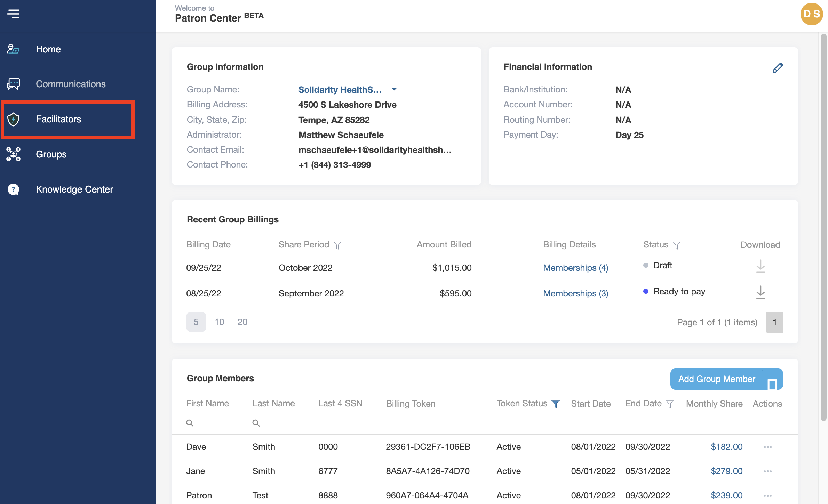828x504 pixels.
Task: Open Memberships (4) billing details link
Action: click(x=575, y=268)
